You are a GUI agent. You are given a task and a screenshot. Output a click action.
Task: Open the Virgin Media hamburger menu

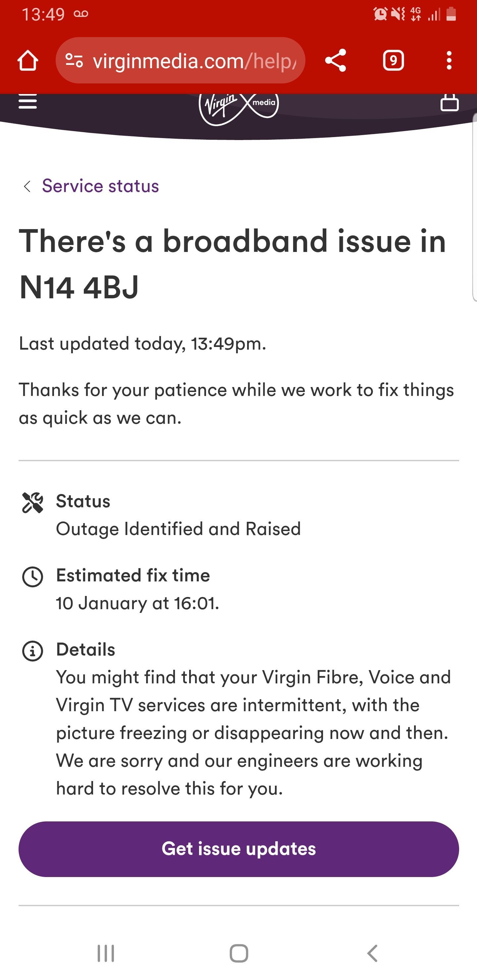click(x=28, y=101)
